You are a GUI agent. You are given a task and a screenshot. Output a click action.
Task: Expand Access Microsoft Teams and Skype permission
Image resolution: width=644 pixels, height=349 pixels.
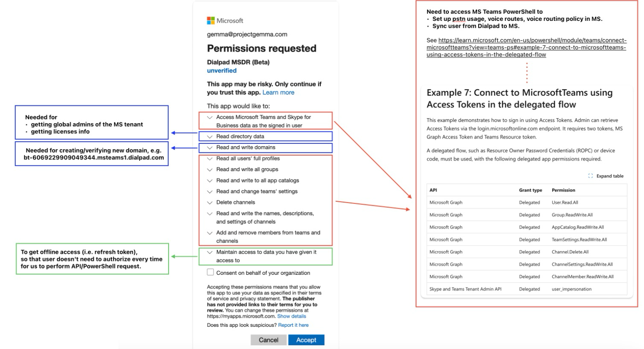pyautogui.click(x=210, y=117)
